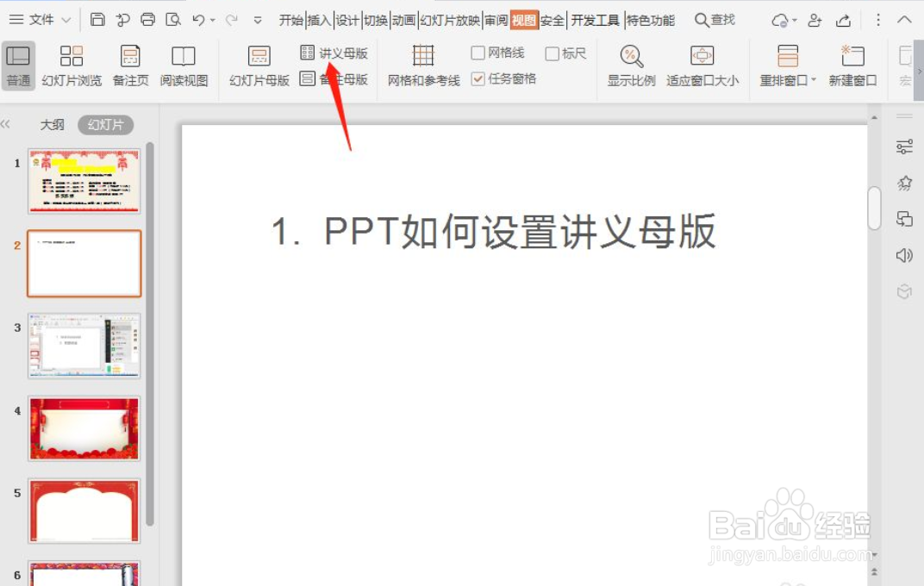Open the three-dot more options menu
Viewport: 924px width, 586px height.
878,20
